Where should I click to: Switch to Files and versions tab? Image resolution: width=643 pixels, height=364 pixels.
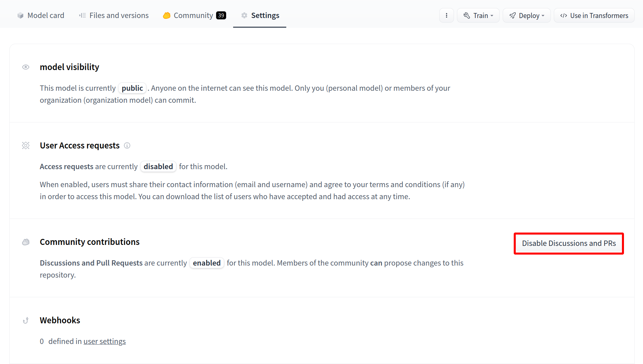(x=119, y=16)
